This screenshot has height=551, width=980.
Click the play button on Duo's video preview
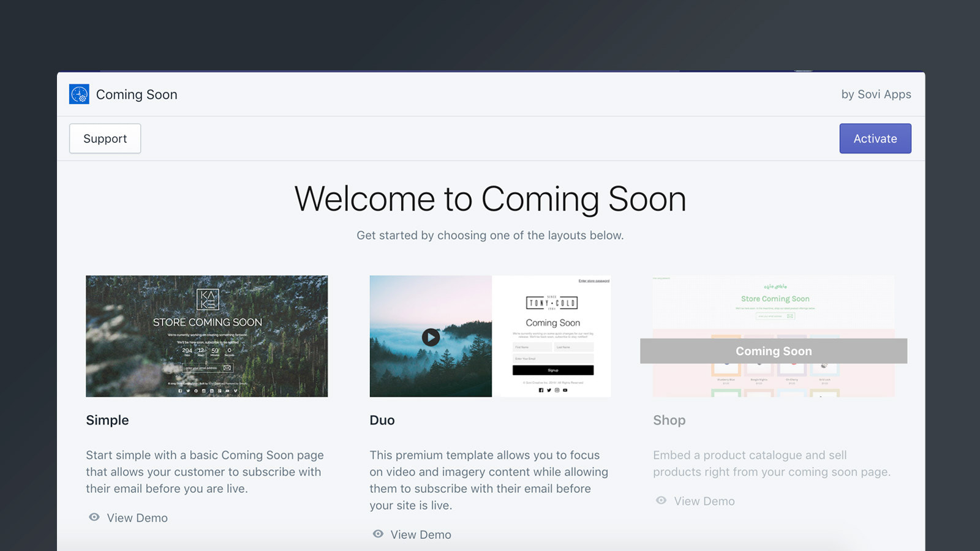coord(431,336)
